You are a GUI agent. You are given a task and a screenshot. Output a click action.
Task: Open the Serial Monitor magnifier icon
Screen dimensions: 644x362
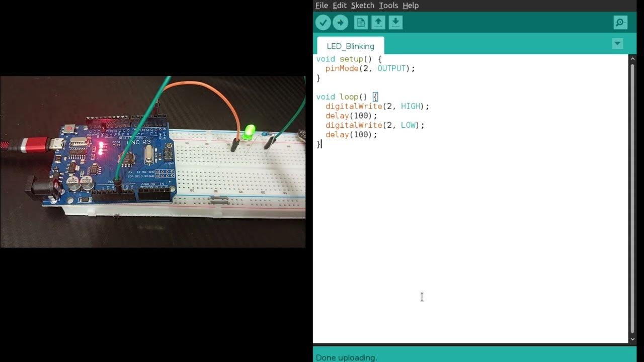[620, 23]
